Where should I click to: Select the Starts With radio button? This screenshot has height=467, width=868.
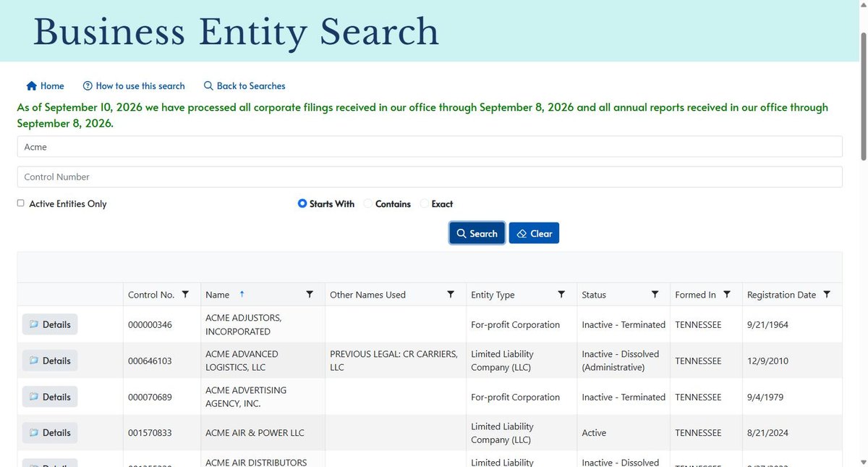pos(302,203)
